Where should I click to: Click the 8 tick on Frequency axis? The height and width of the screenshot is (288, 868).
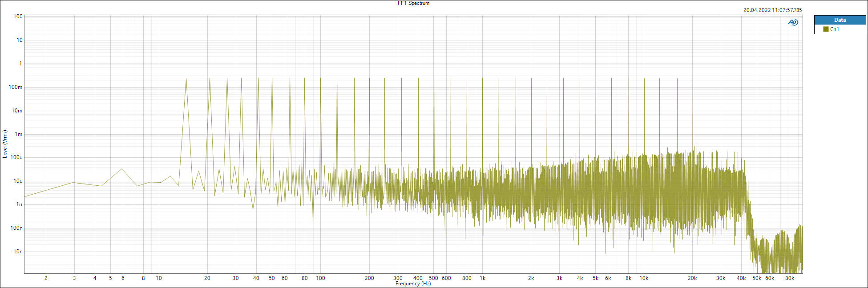point(143,278)
